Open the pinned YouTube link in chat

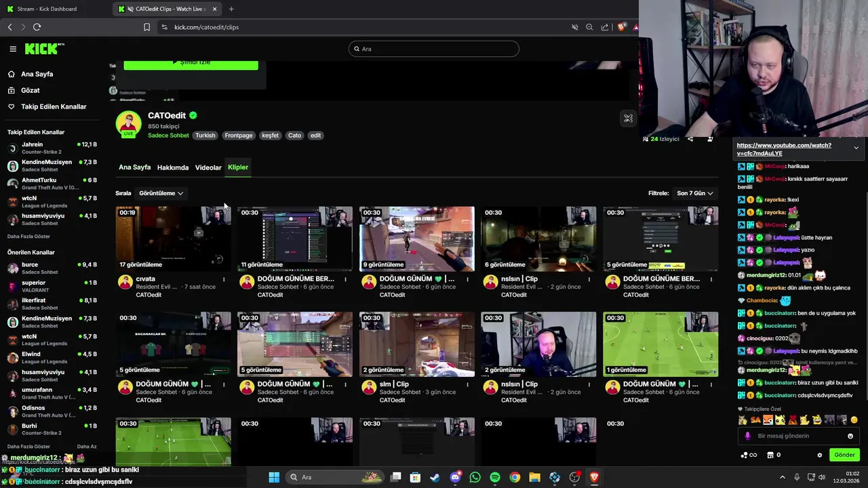pos(783,149)
